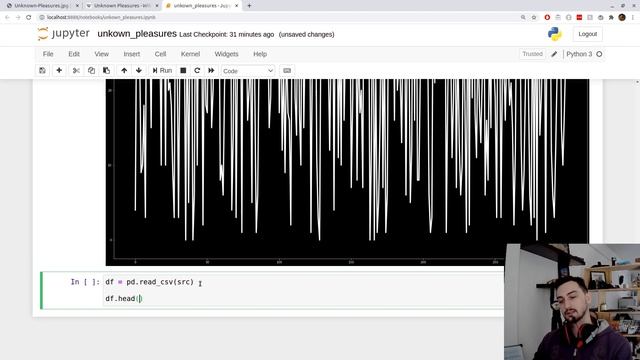The image size is (640, 360).
Task: Open the Edit menu
Action: [x=74, y=54]
